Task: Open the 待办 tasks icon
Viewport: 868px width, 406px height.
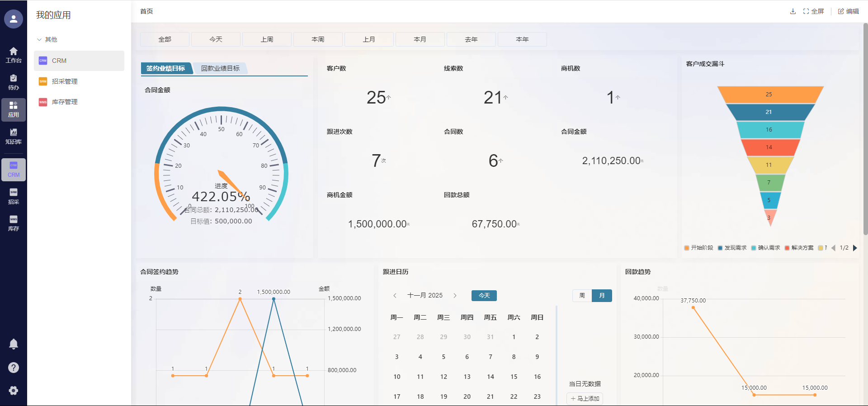Action: [14, 82]
